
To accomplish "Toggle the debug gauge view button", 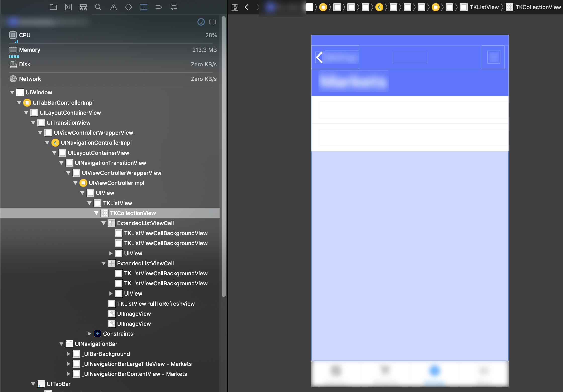I will click(201, 22).
